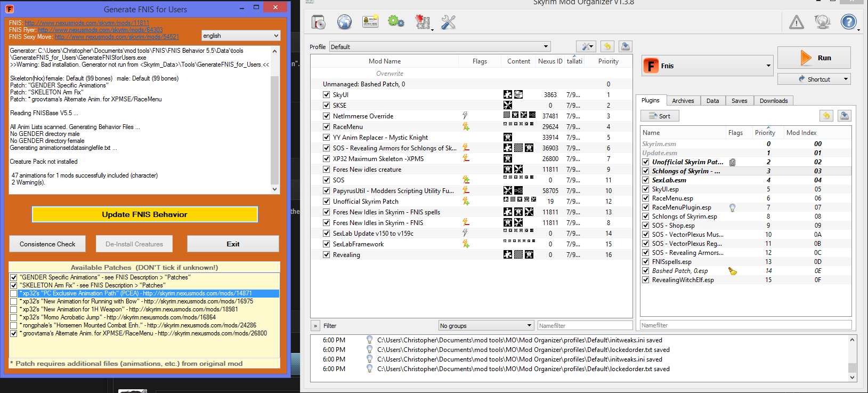The width and height of the screenshot is (868, 393).
Task: Click conflict flag on Unofficial Skyrim Patch mod
Action: coord(466,201)
